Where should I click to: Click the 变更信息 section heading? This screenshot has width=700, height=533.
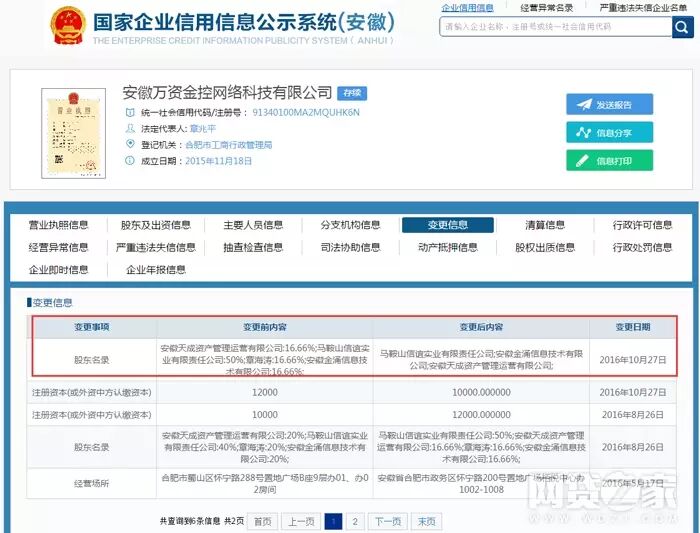pos(52,303)
